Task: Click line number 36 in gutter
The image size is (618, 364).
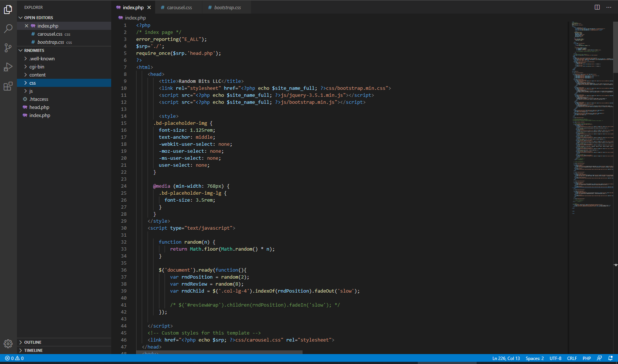Action: tap(124, 270)
